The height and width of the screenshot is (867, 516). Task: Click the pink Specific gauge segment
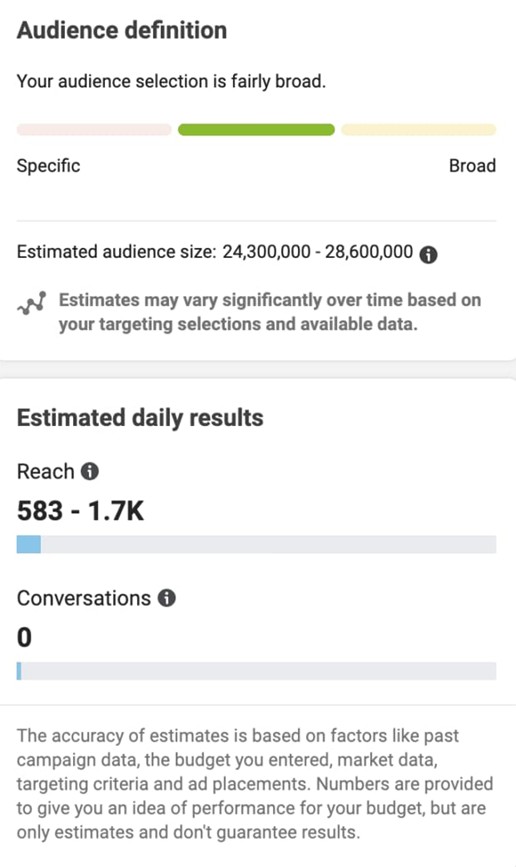pyautogui.click(x=94, y=130)
